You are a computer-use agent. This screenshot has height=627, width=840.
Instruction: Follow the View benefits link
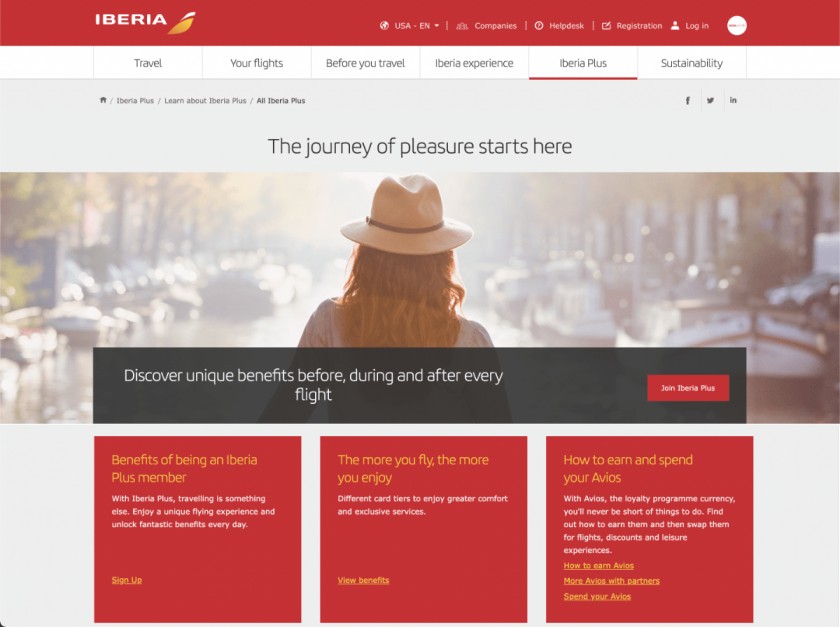363,580
